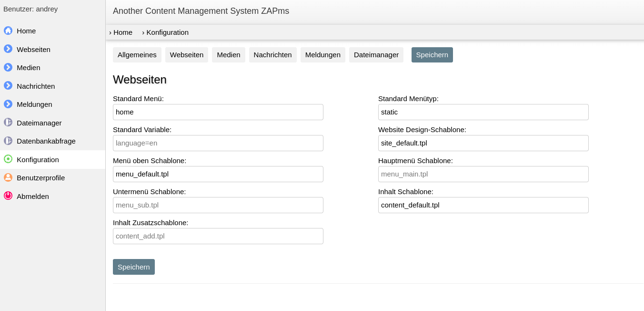The height and width of the screenshot is (311, 644).
Task: Click the Dateimanager sidebar icon
Action: (8, 122)
